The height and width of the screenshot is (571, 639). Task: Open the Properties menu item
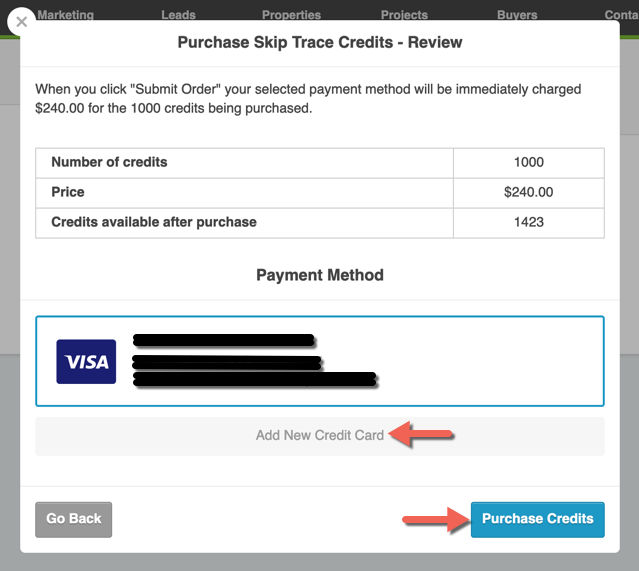point(291,15)
